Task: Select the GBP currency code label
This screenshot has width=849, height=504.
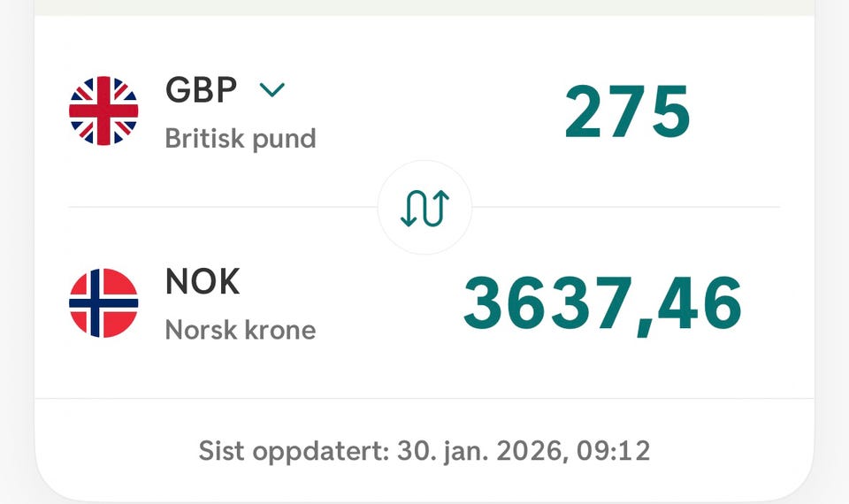Action: (202, 89)
